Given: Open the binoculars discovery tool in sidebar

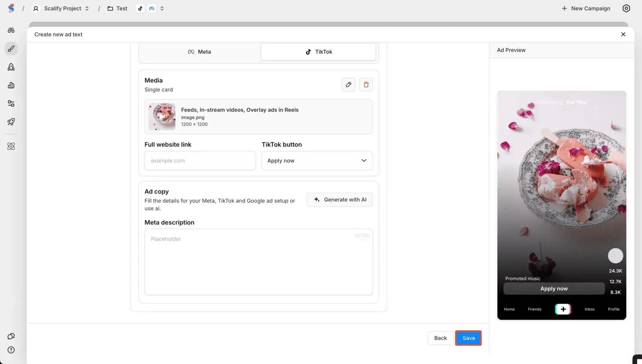Looking at the screenshot, I should tap(11, 30).
